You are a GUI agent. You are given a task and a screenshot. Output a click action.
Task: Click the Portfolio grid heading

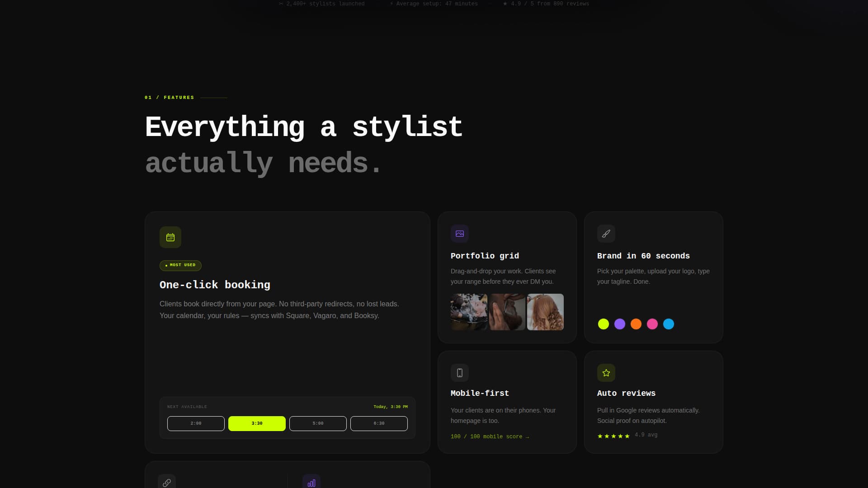(485, 256)
